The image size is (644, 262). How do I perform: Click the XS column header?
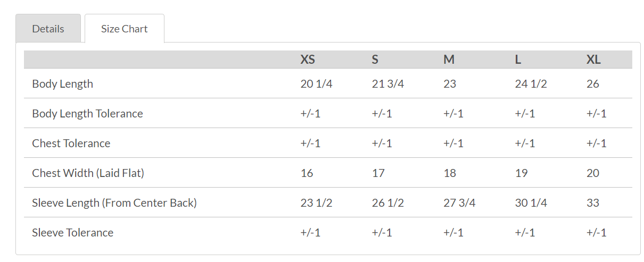pyautogui.click(x=308, y=60)
